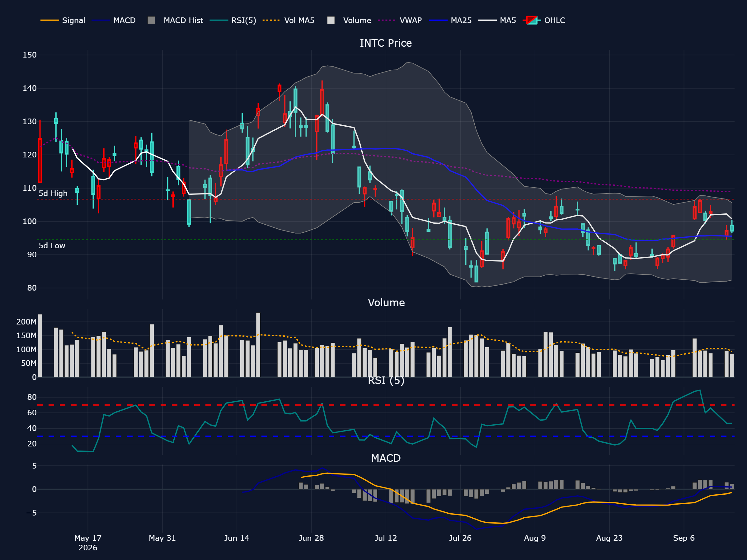The width and height of the screenshot is (747, 560).
Task: Click the 100 price axis label
Action: coord(30,222)
